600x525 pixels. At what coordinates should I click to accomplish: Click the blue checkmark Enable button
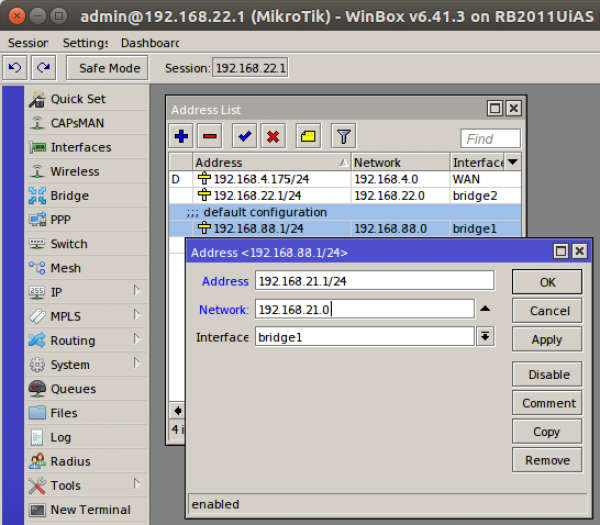click(x=245, y=136)
